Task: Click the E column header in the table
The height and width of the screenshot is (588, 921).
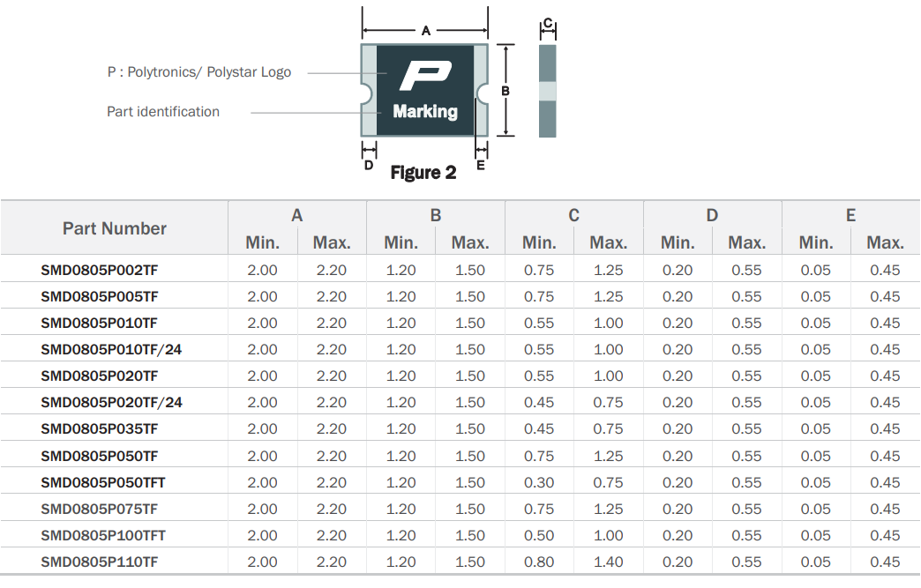Action: [x=850, y=215]
